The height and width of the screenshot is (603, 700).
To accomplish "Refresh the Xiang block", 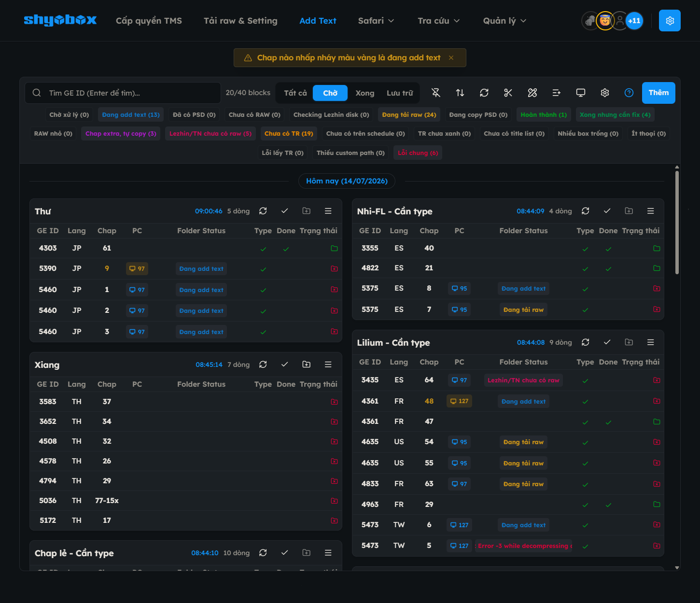I will 263,365.
